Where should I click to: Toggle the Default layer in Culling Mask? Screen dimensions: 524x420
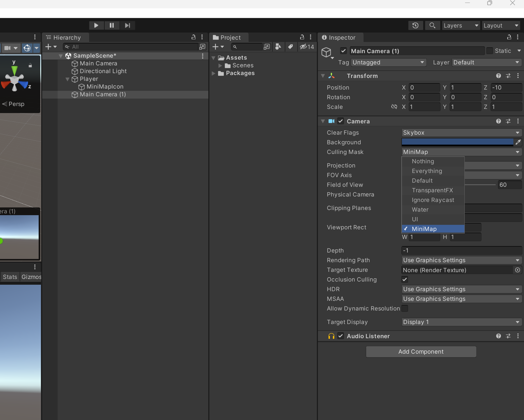click(x=433, y=181)
